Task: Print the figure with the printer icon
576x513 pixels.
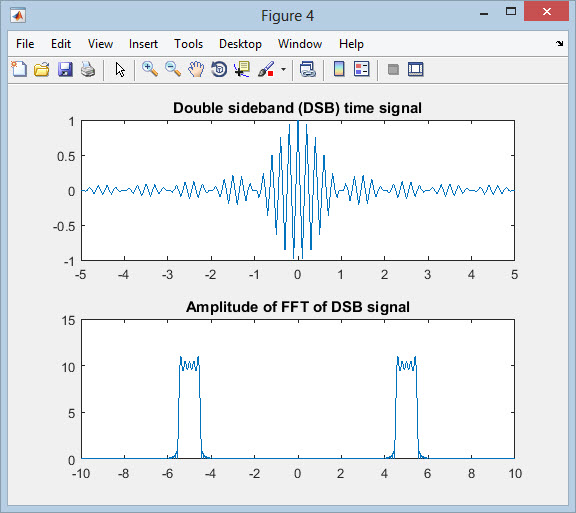Action: tap(88, 69)
